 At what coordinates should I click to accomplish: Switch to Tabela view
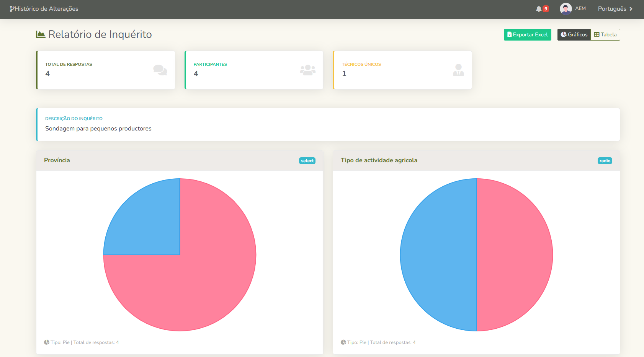605,35
